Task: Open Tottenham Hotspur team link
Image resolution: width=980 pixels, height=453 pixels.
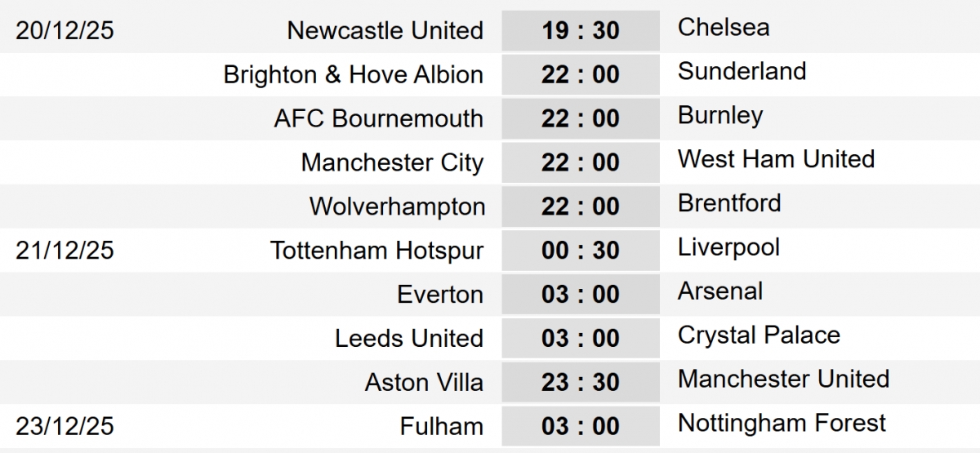Action: click(376, 251)
